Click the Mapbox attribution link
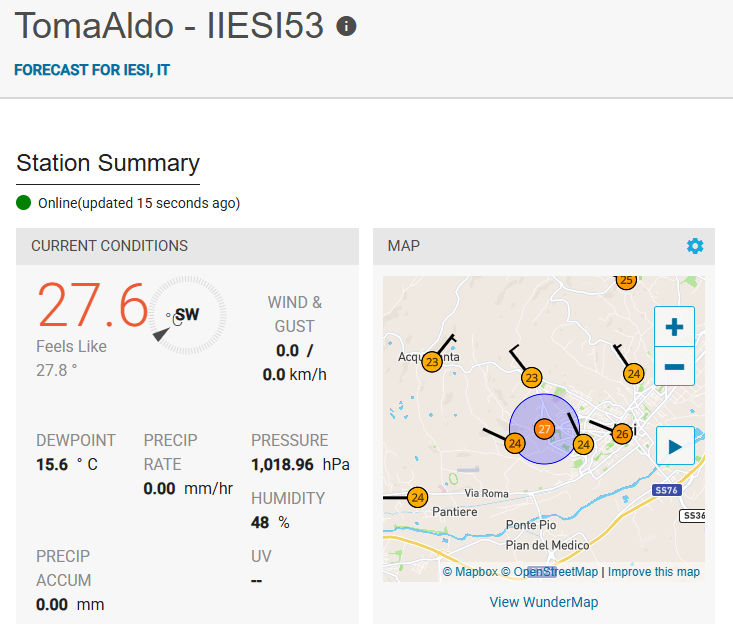This screenshot has width=733, height=638. [470, 572]
